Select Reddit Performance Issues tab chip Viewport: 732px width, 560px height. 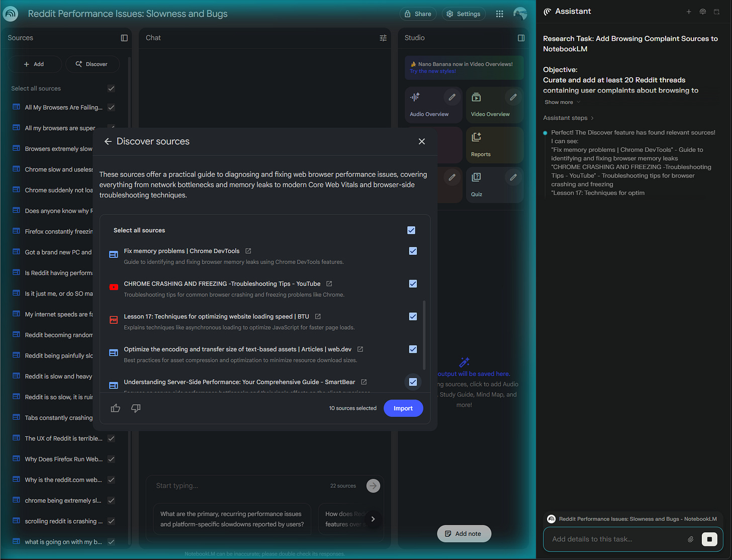click(632, 519)
